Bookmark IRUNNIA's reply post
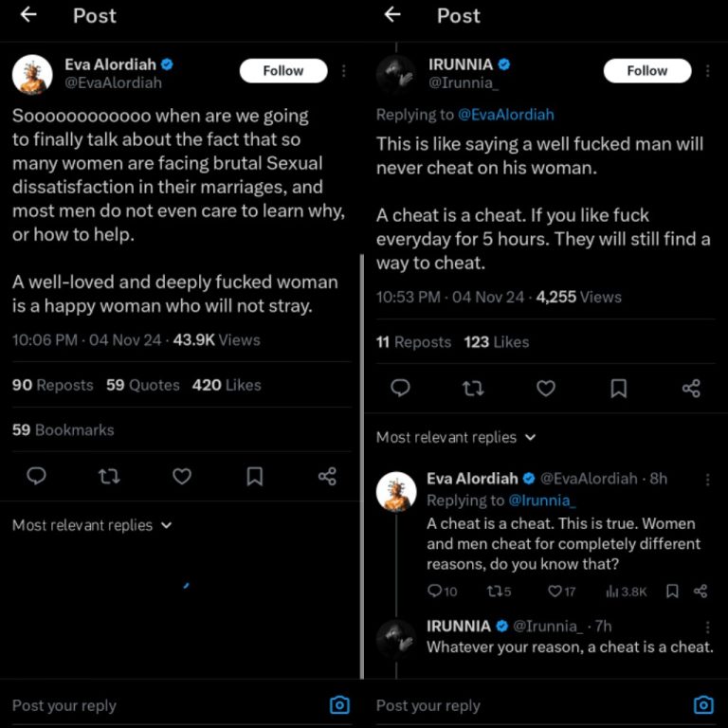 coord(618,388)
